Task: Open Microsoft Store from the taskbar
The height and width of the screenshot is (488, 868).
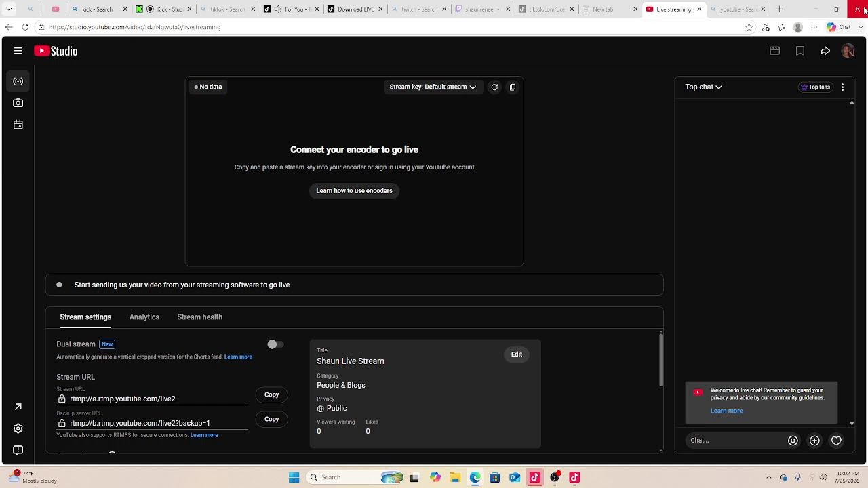Action: (x=495, y=477)
